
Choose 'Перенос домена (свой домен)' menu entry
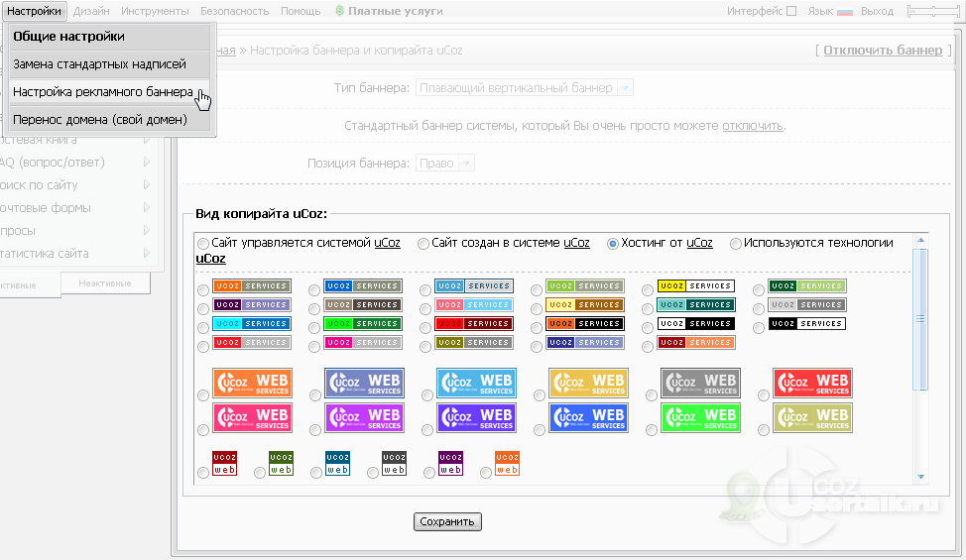[x=110, y=119]
